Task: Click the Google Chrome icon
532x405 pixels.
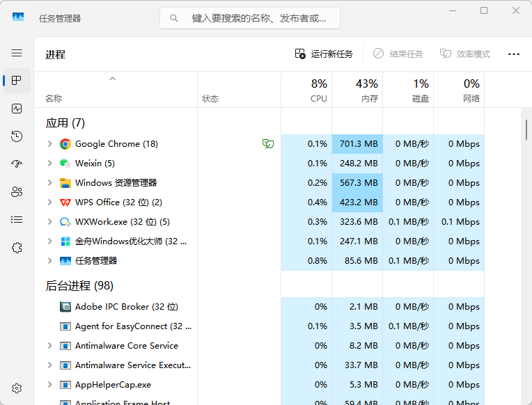Action: pyautogui.click(x=65, y=144)
